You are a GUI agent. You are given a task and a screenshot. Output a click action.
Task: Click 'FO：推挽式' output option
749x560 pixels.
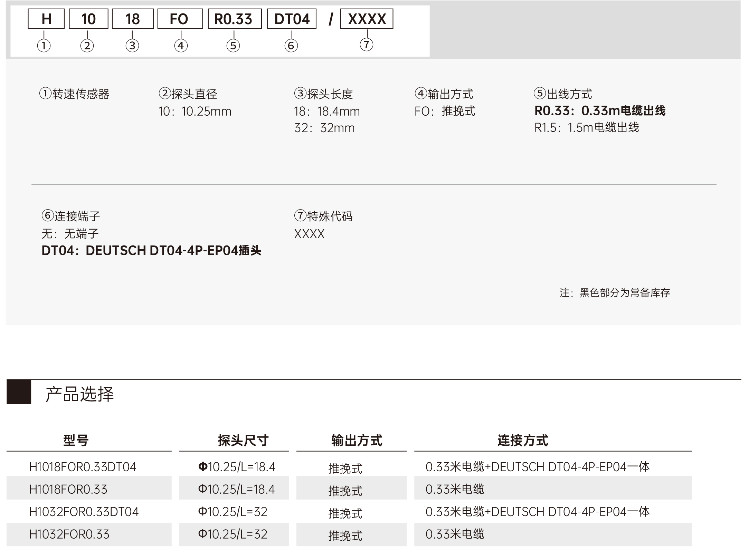445,111
